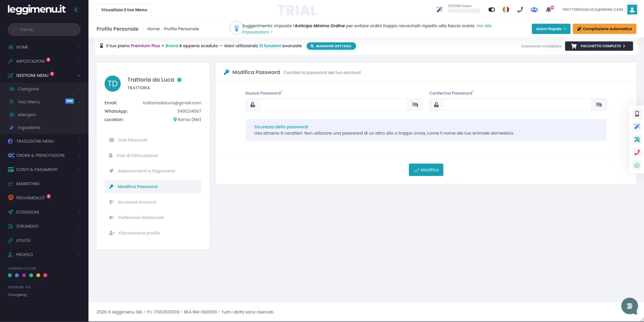Open the user avatar icon top right
The width and height of the screenshot is (644, 322).
point(632,9)
